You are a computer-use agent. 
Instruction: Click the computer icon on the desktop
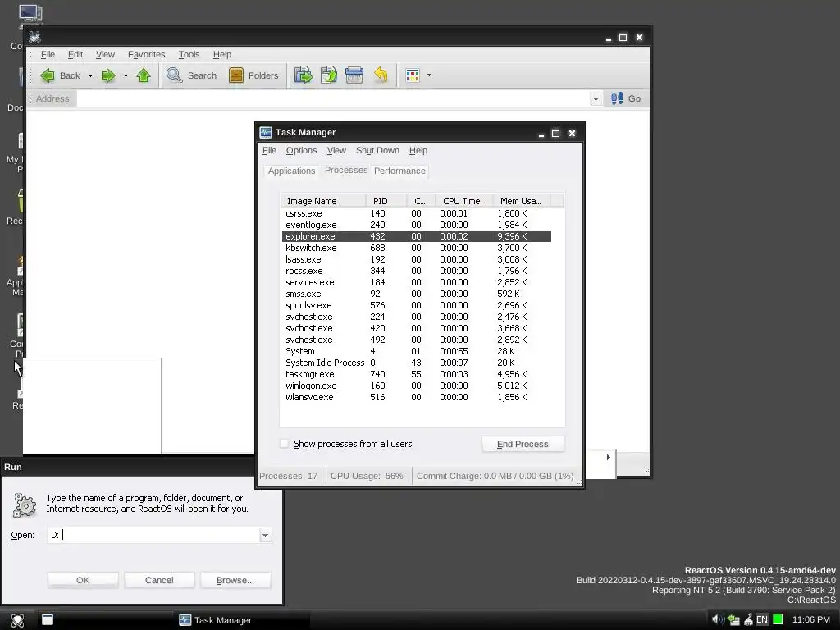point(30,15)
